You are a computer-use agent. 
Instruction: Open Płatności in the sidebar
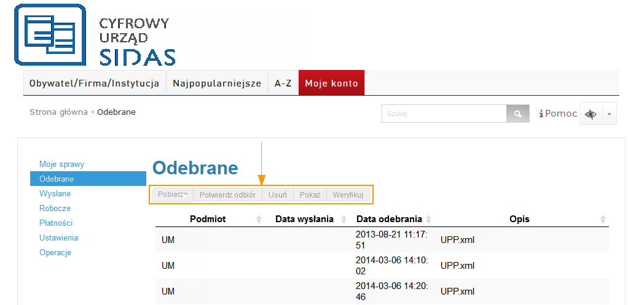coord(56,223)
